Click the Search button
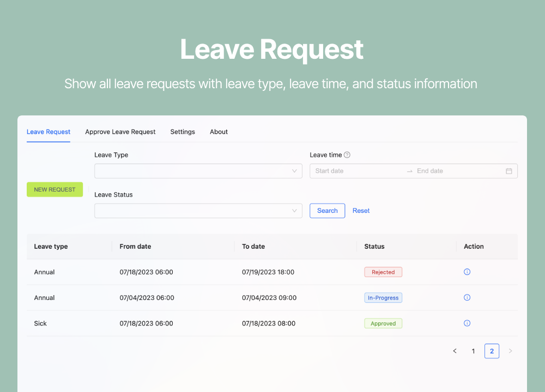This screenshot has height=392, width=545. pyautogui.click(x=327, y=211)
